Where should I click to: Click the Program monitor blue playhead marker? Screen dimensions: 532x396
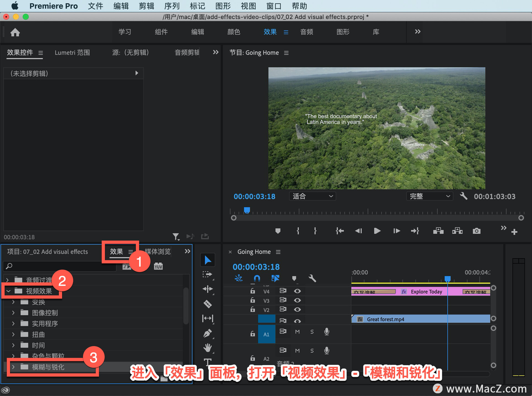[247, 210]
